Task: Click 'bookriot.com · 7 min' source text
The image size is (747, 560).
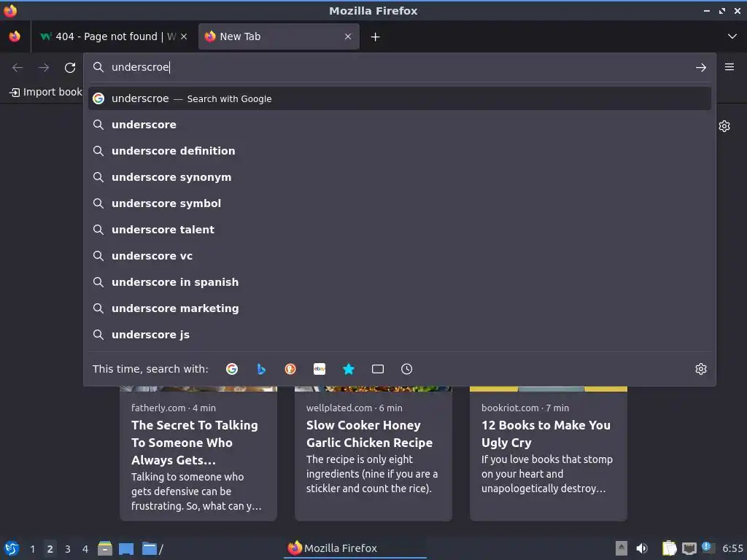Action: point(525,408)
